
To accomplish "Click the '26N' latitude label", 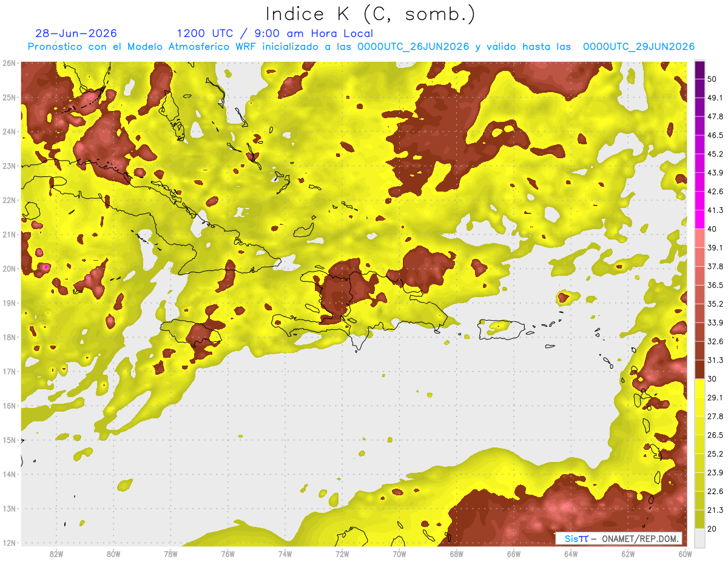I will coord(9,63).
